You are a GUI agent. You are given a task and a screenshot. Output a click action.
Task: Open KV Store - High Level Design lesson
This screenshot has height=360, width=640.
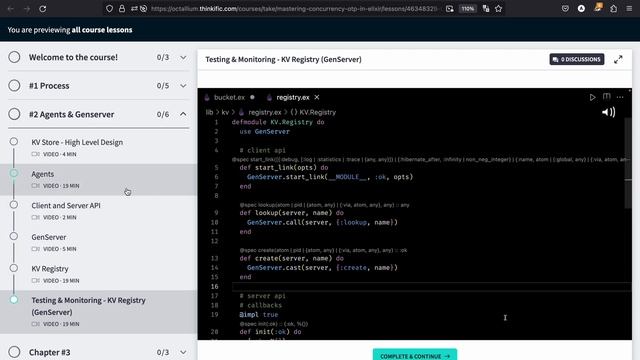tap(77, 142)
